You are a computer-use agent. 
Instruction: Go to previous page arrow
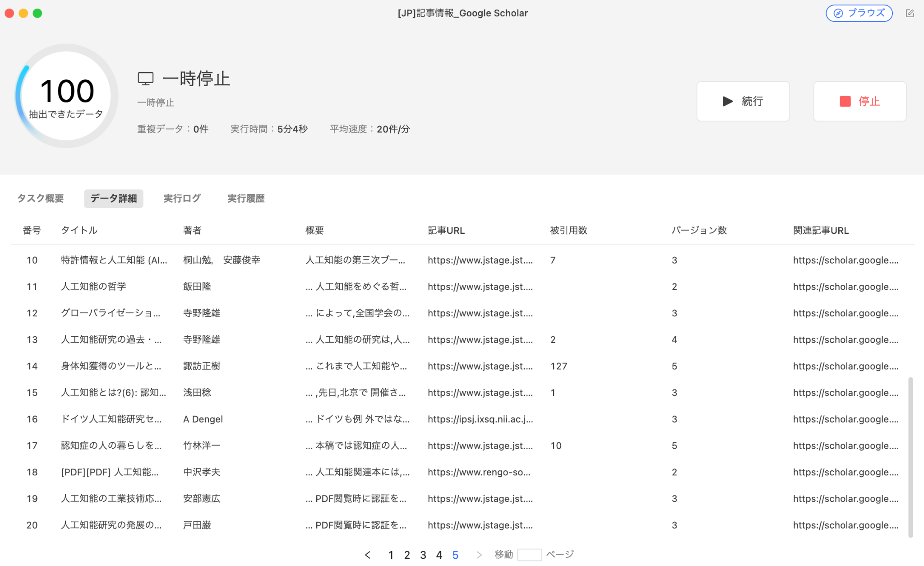pos(368,555)
